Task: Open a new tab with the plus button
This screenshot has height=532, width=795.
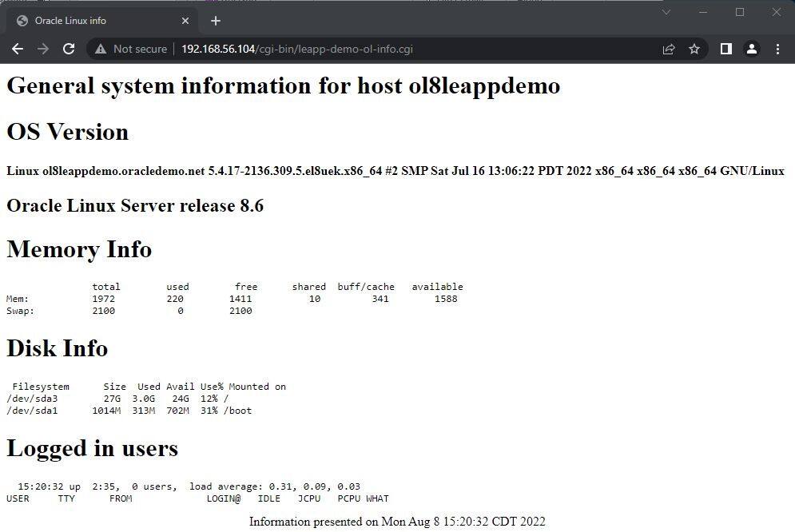Action: [x=215, y=20]
